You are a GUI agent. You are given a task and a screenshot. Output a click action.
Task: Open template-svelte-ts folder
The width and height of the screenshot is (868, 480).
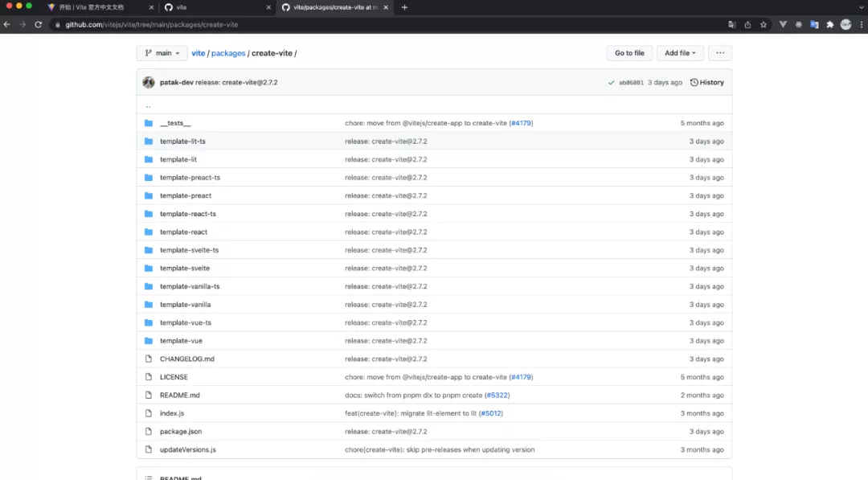(190, 250)
